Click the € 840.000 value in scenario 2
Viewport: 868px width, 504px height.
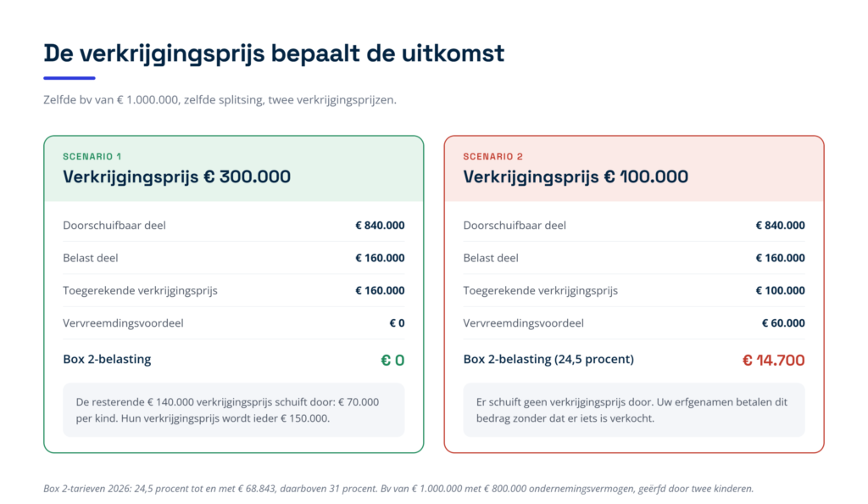coord(780,226)
